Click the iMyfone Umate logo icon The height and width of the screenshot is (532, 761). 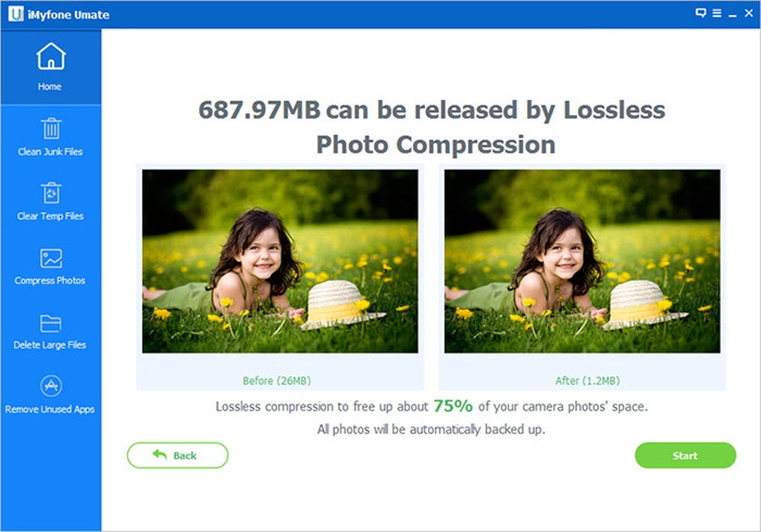(x=16, y=13)
